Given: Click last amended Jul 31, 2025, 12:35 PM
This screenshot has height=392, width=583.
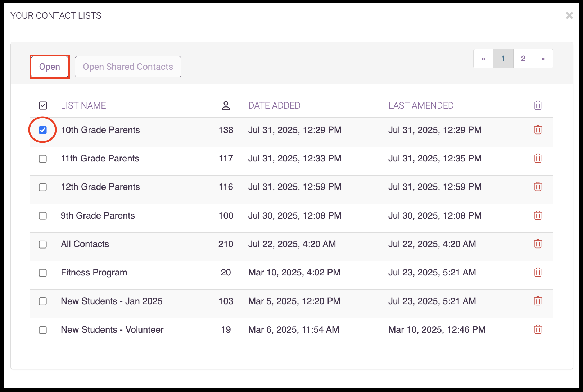Looking at the screenshot, I should [x=435, y=159].
